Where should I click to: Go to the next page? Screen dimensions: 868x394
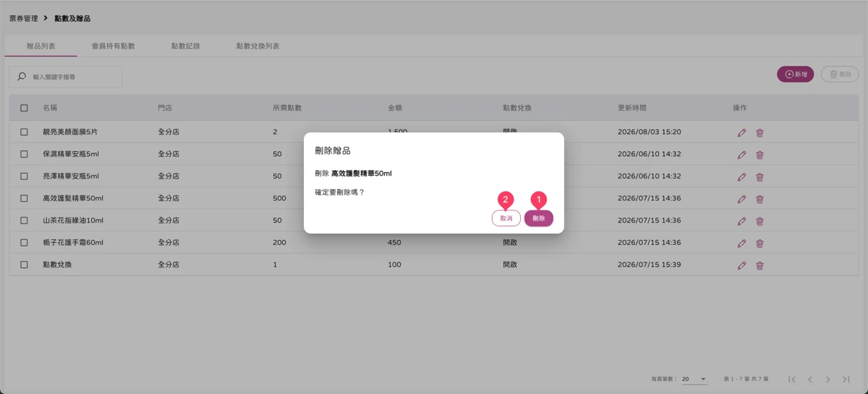828,380
